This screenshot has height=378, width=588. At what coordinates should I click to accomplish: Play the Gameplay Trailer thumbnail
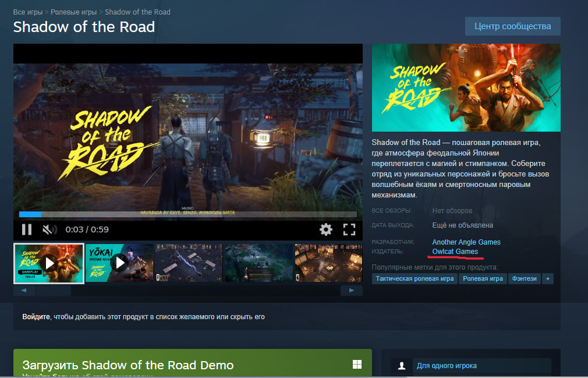(x=49, y=263)
